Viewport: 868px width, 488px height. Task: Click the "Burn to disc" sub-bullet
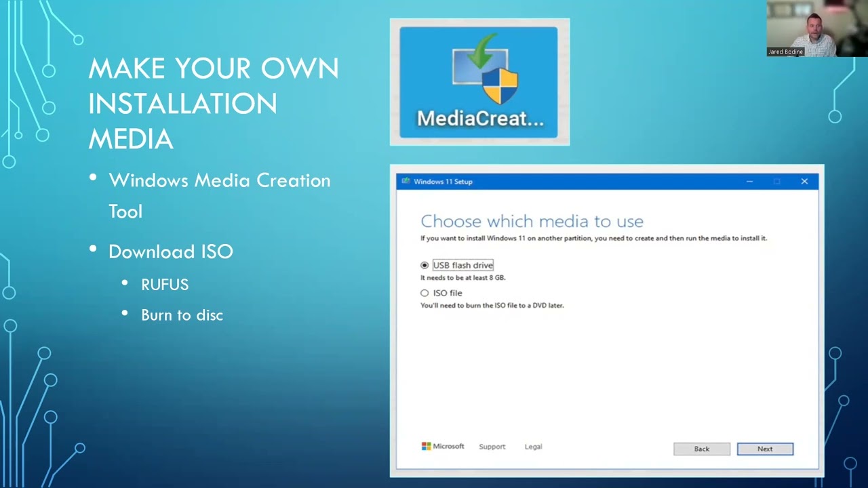tap(182, 315)
